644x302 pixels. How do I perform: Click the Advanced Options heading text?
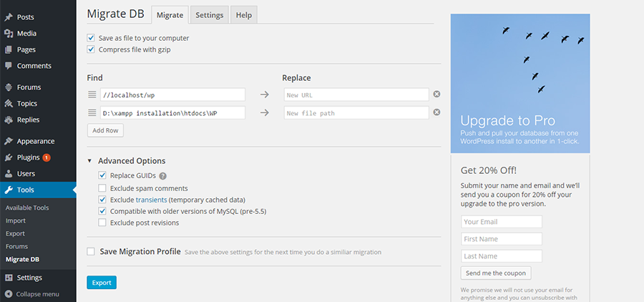[x=132, y=161]
